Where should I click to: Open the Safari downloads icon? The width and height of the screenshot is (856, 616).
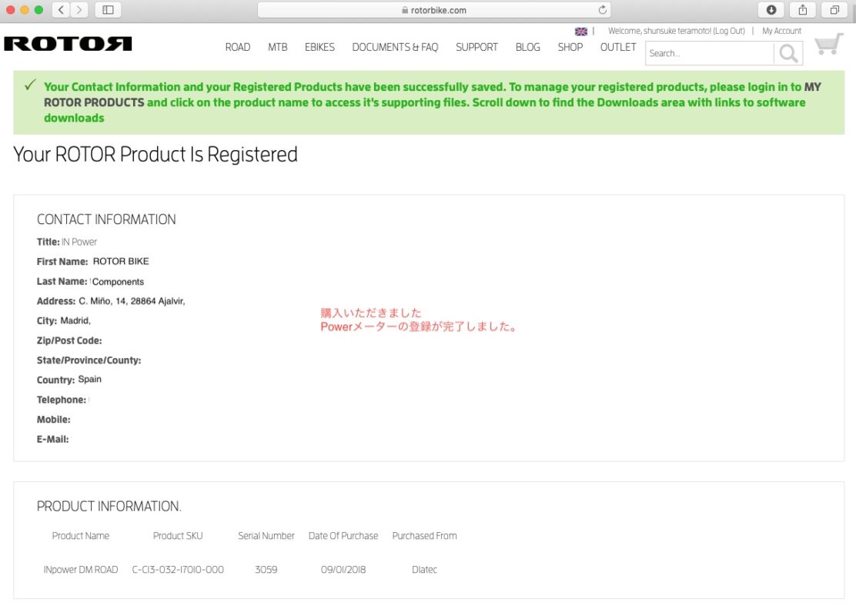coord(771,10)
